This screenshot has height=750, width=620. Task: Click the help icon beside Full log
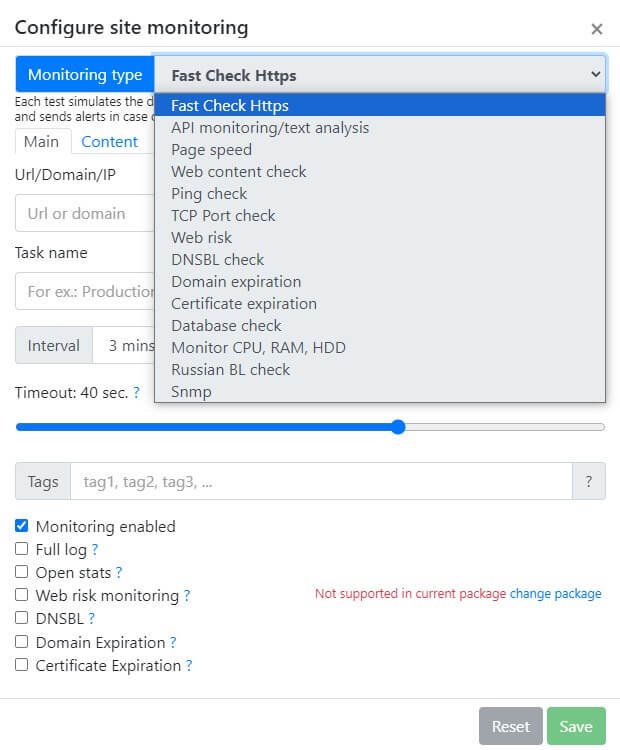95,550
